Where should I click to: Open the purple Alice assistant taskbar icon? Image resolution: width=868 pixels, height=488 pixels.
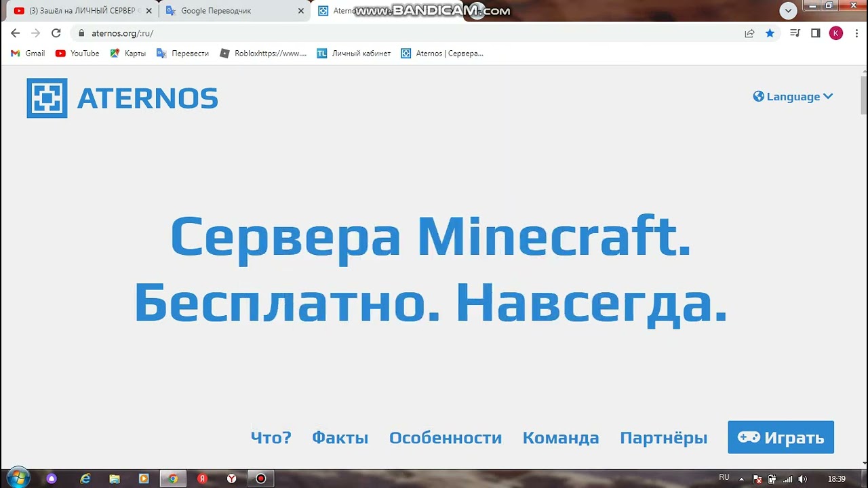tap(52, 479)
